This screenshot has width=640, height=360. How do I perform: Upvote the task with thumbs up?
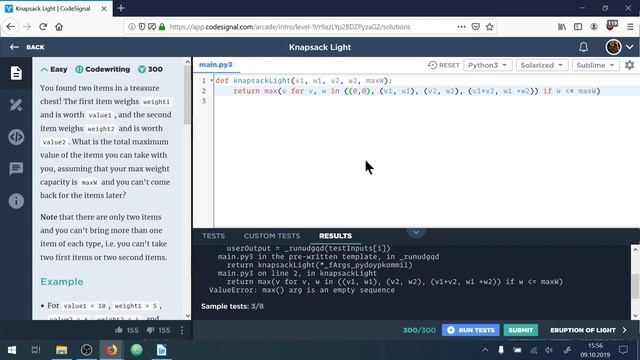click(x=119, y=330)
